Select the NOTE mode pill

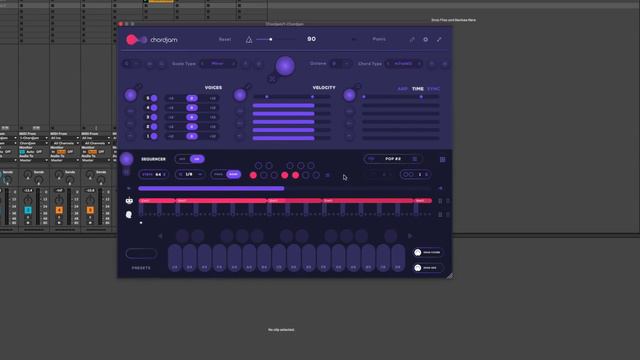(x=233, y=174)
